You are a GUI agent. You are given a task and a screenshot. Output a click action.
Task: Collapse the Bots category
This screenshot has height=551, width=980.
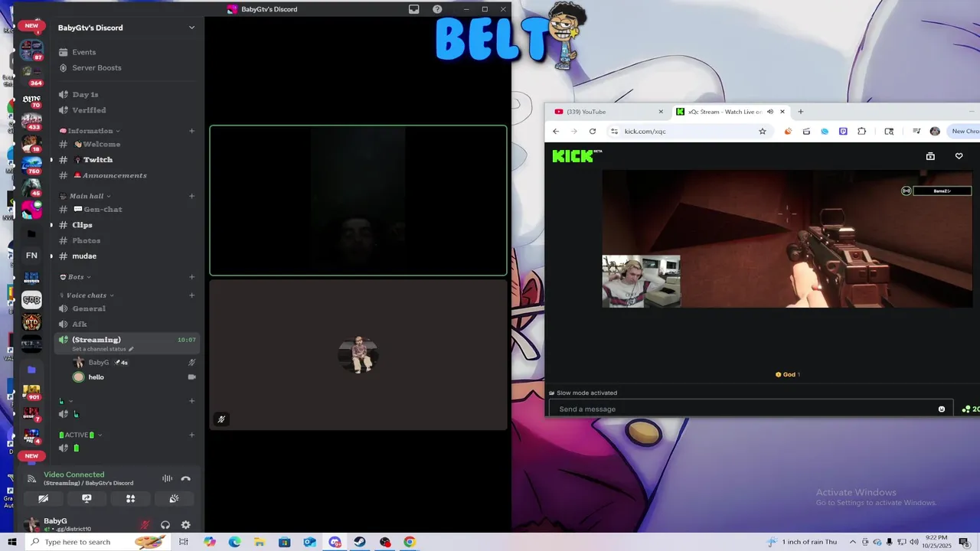[75, 277]
